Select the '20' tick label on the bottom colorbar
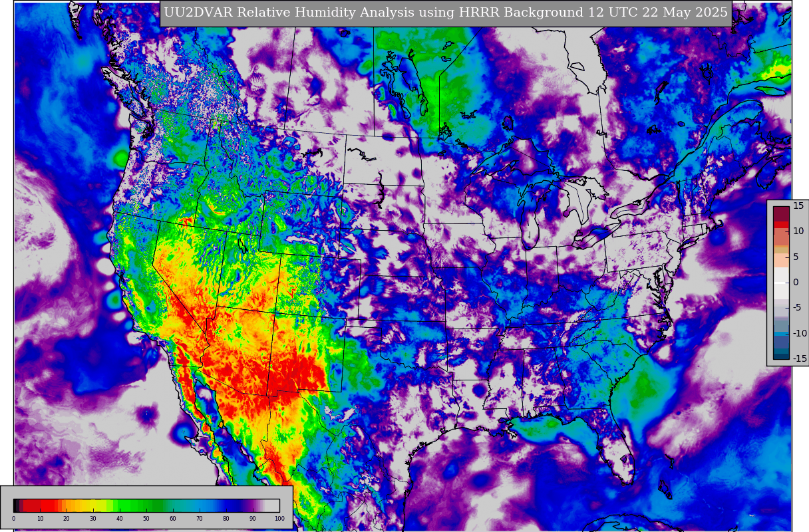 click(x=67, y=519)
